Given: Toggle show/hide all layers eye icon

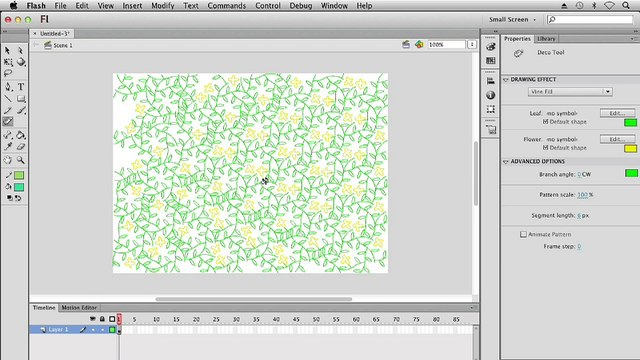Looking at the screenshot, I should point(93,319).
